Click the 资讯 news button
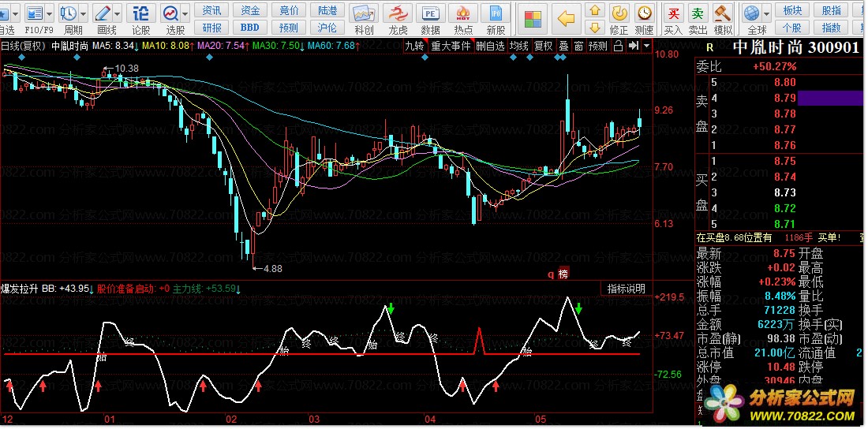 coord(211,10)
